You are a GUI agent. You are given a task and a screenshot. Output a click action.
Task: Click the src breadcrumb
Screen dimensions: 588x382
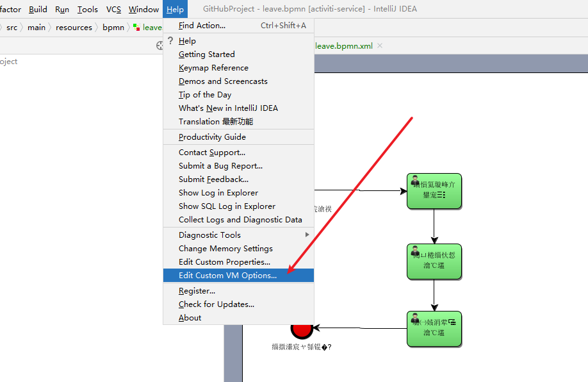pos(12,28)
